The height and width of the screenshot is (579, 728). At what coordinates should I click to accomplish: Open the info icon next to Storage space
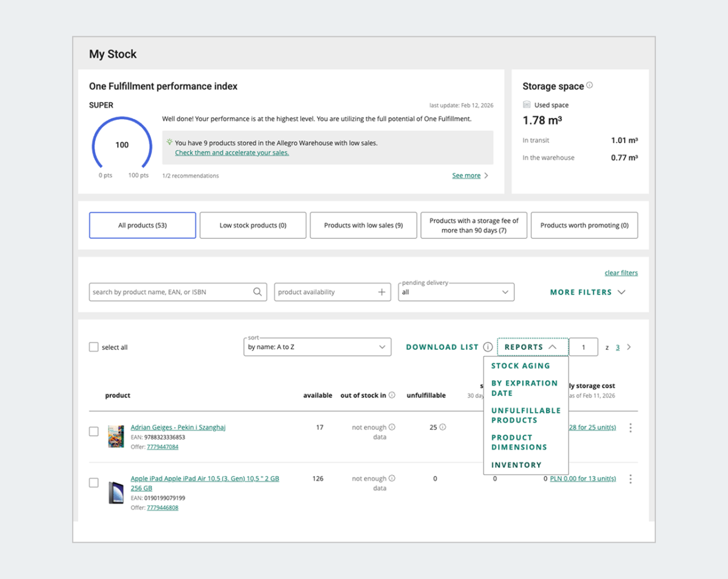[590, 85]
